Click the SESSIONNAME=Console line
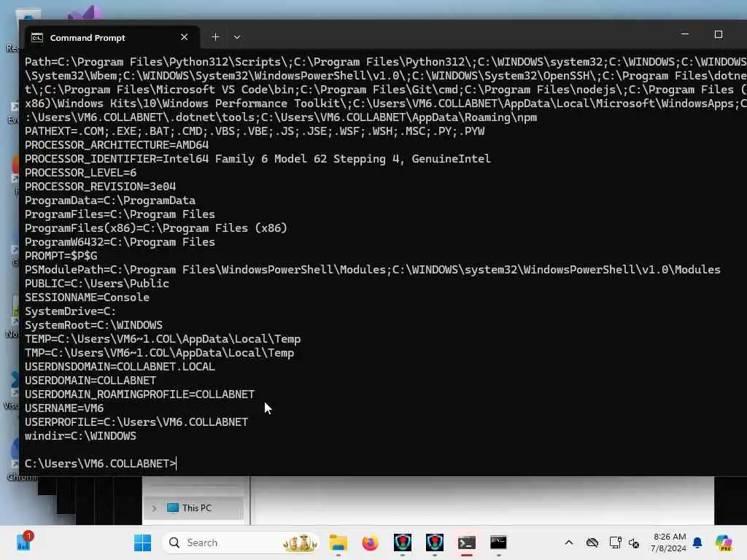Image resolution: width=747 pixels, height=560 pixels. tap(88, 297)
